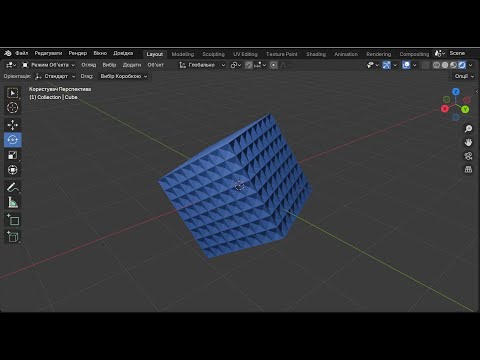
Task: Toggle proportional editing
Action: pos(273,65)
